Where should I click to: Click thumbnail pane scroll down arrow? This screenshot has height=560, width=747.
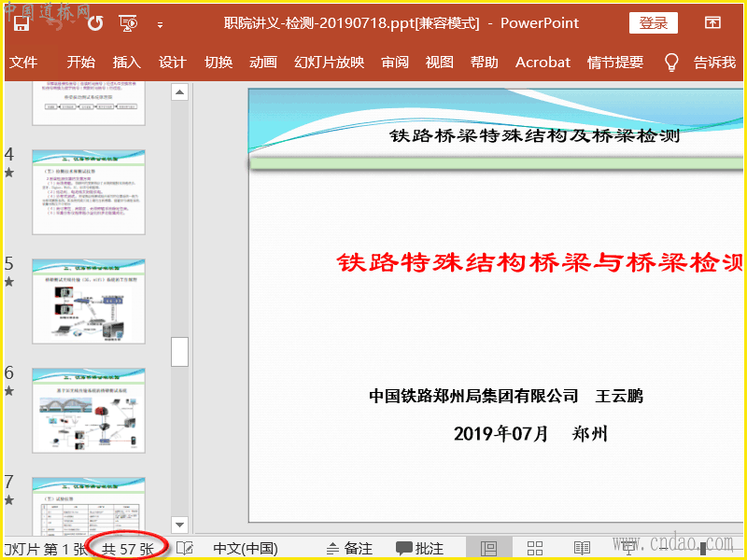tap(179, 525)
